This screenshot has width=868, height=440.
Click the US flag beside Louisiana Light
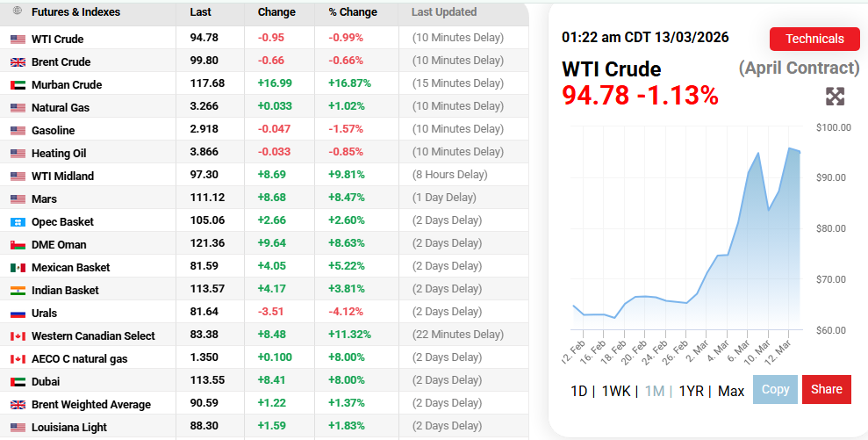[18, 427]
